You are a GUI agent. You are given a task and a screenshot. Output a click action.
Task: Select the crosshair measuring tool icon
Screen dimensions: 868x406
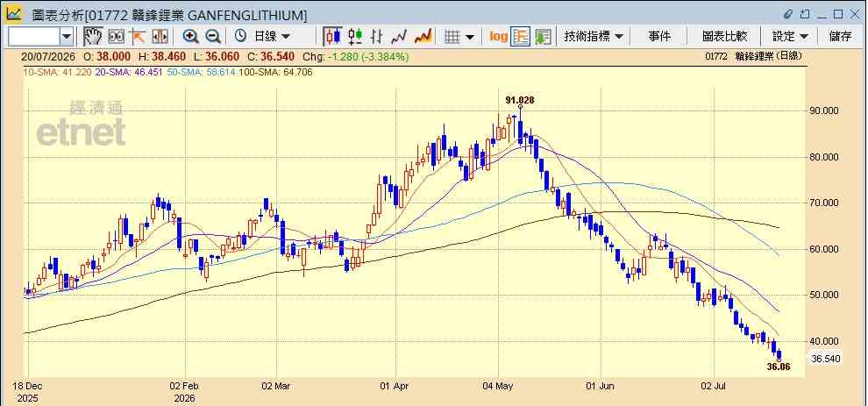(138, 37)
